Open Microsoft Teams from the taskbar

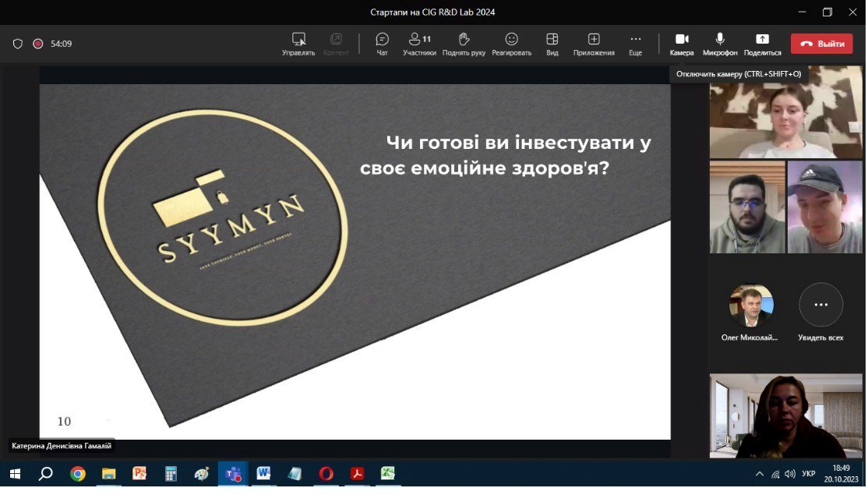click(x=232, y=474)
